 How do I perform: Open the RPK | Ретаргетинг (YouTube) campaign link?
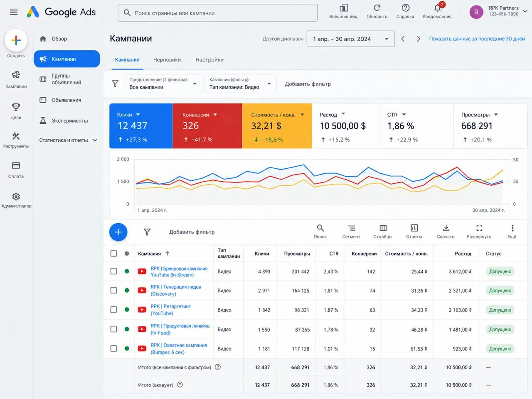(170, 310)
